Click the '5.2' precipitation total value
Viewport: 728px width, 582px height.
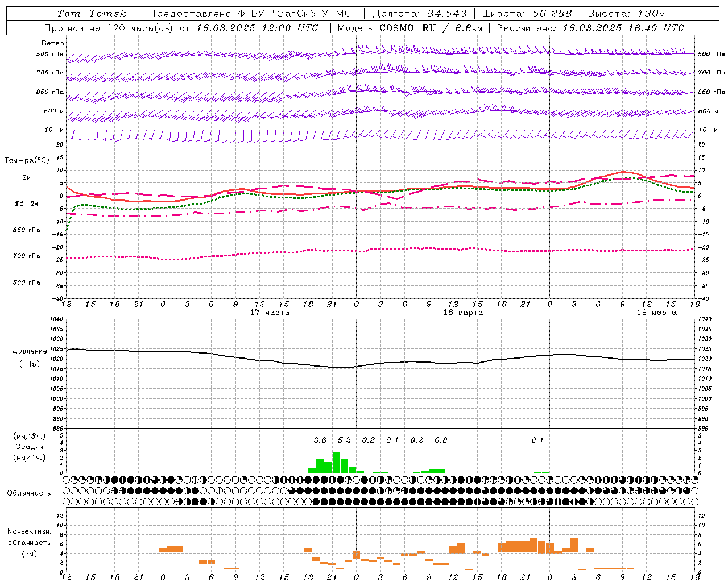[344, 440]
